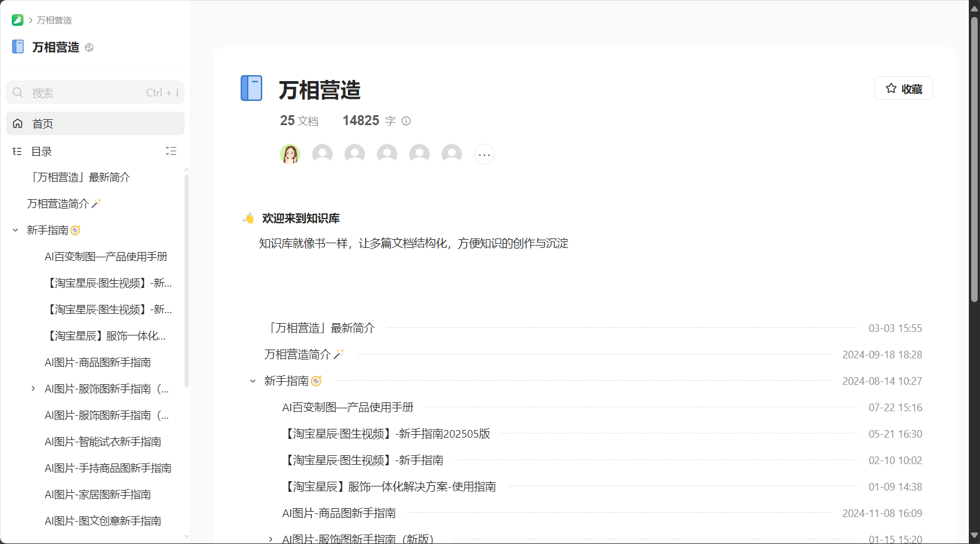Image resolution: width=980 pixels, height=544 pixels.
Task: Toggle collapse-all icon right of 目录
Action: click(x=171, y=151)
